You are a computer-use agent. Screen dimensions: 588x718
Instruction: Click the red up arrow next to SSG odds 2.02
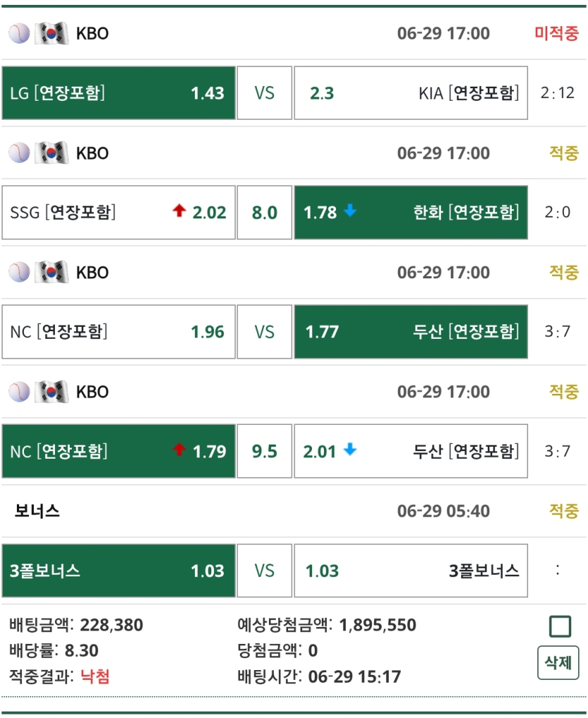180,212
